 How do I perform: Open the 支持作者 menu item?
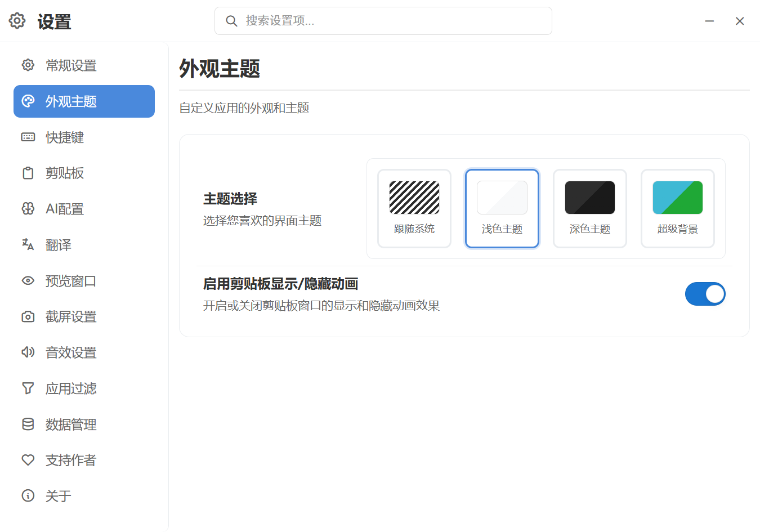pyautogui.click(x=70, y=461)
